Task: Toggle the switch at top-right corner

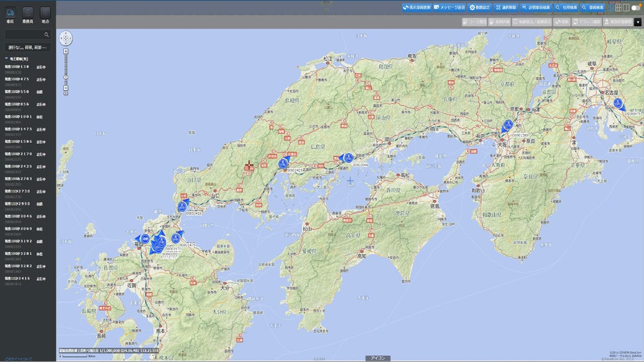Action: (636, 7)
